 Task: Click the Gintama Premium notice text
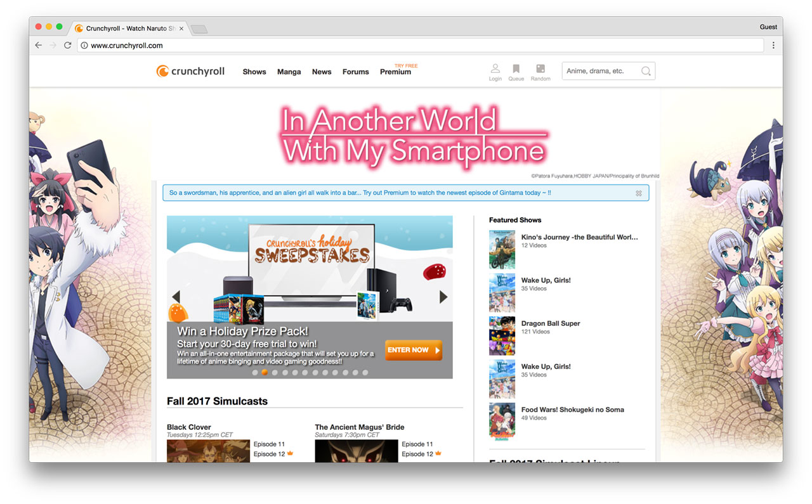pos(360,193)
